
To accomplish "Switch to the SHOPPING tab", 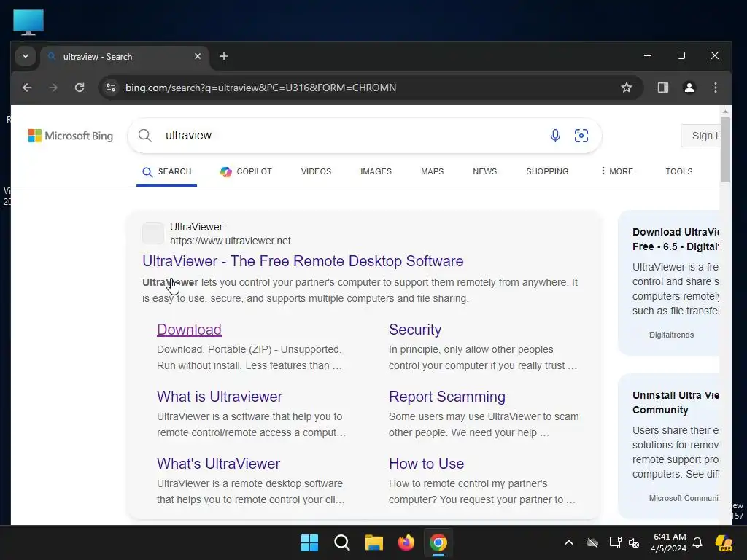I will click(x=547, y=171).
